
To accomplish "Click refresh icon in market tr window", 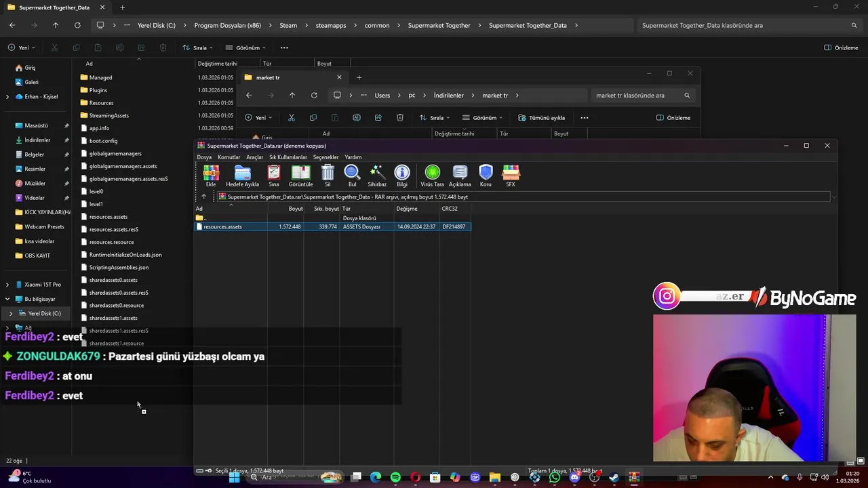I will click(314, 96).
